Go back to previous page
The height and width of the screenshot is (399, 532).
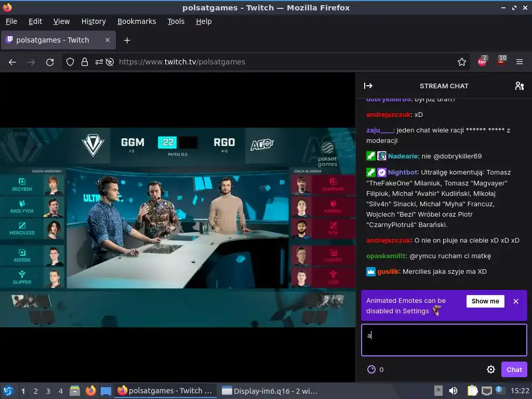pos(12,62)
